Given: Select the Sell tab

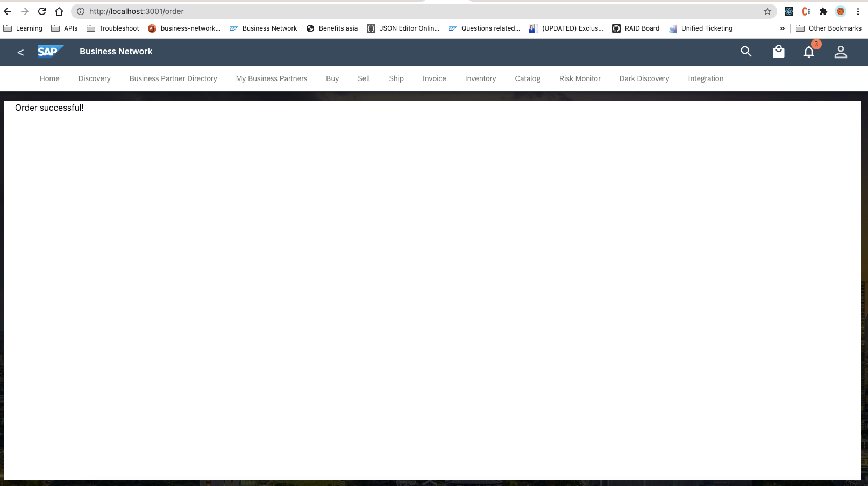Looking at the screenshot, I should [364, 78].
